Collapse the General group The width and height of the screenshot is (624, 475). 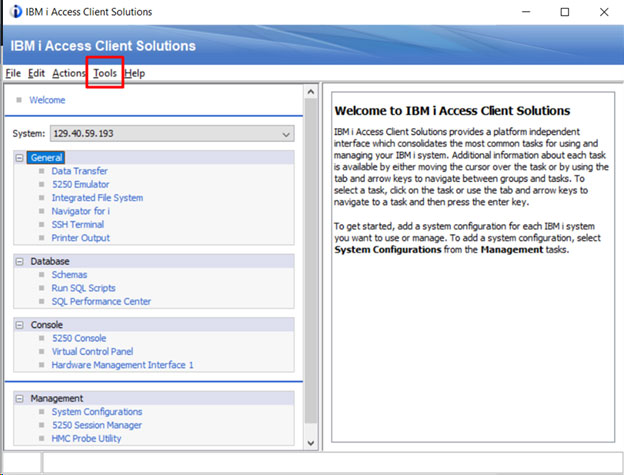click(19, 158)
